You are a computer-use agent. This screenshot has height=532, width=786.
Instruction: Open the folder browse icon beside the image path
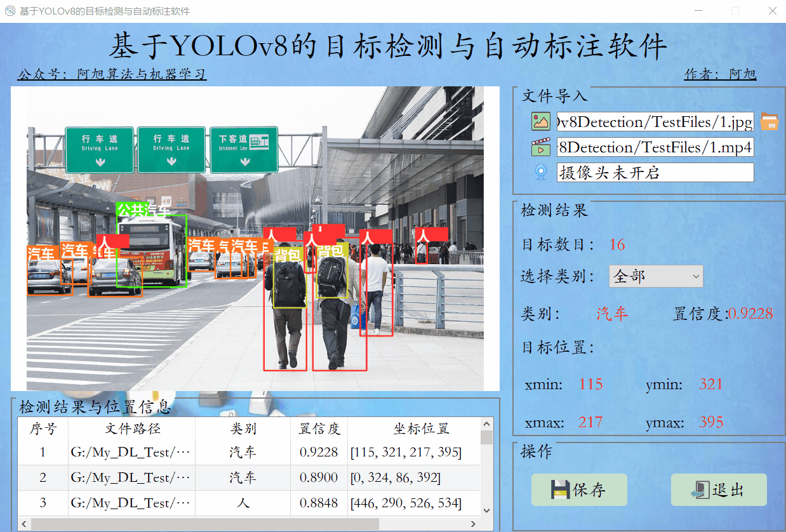tap(770, 121)
